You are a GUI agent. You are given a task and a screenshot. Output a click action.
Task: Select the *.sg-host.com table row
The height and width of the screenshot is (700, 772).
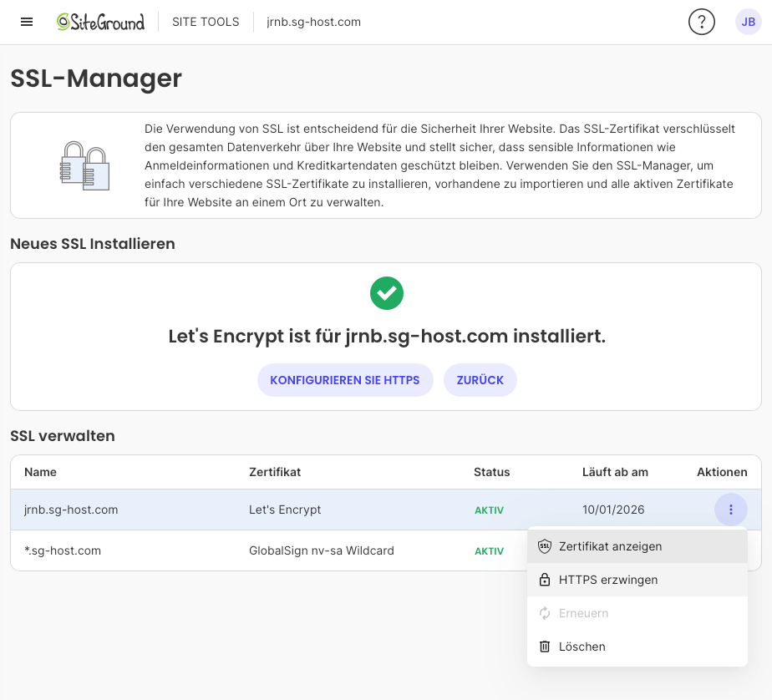tap(251, 550)
